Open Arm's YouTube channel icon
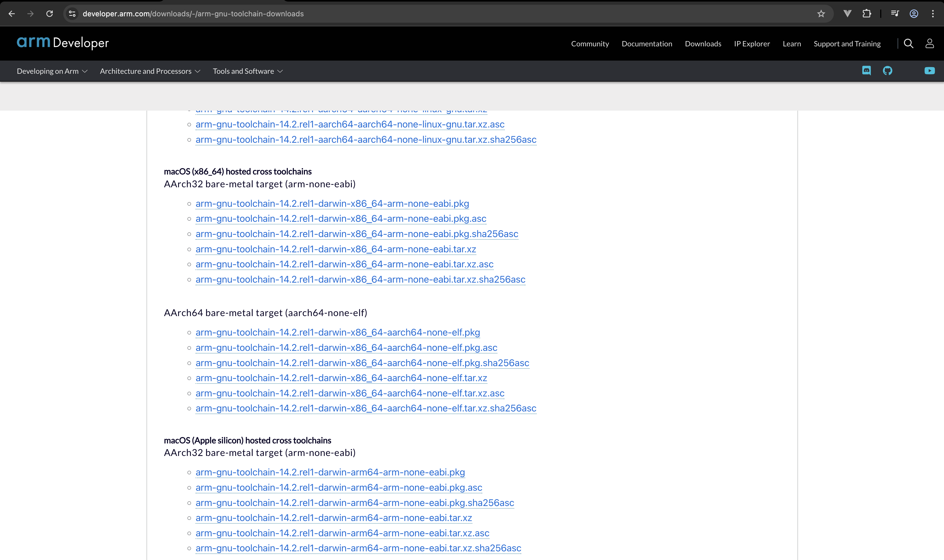This screenshot has width=944, height=560. coord(929,71)
